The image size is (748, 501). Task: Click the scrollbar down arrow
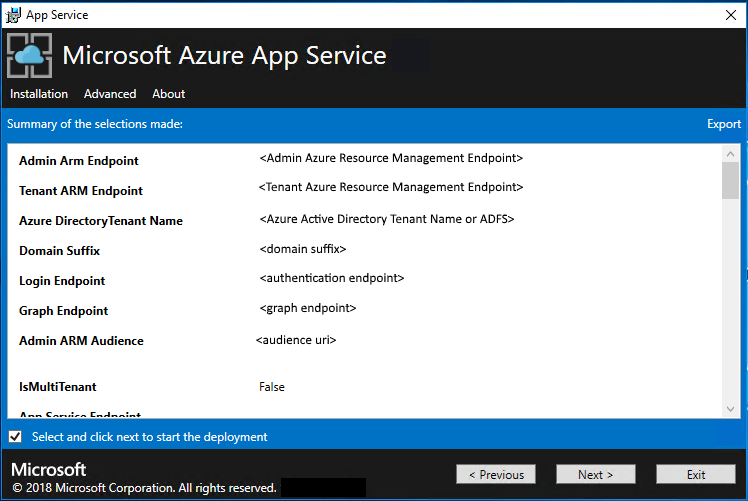click(x=730, y=409)
